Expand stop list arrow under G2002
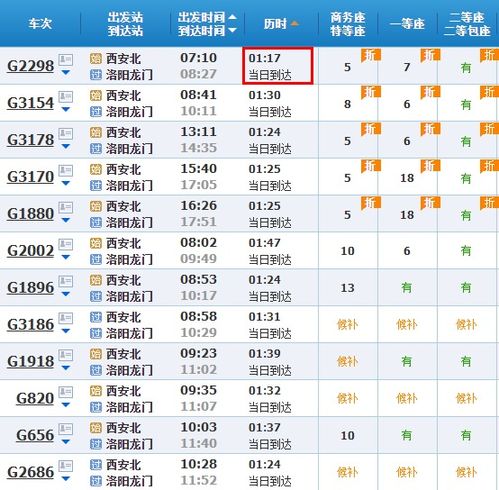This screenshot has width=499, height=490. 66,257
